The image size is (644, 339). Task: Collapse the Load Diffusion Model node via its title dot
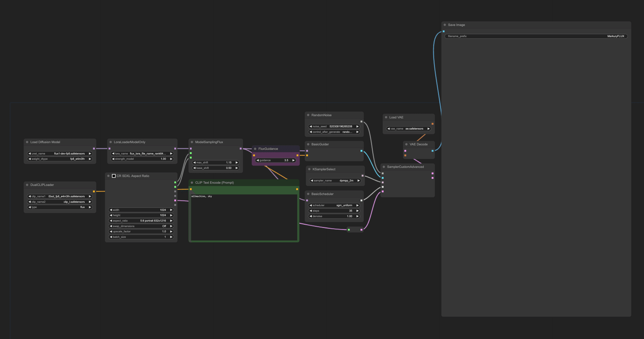point(27,142)
